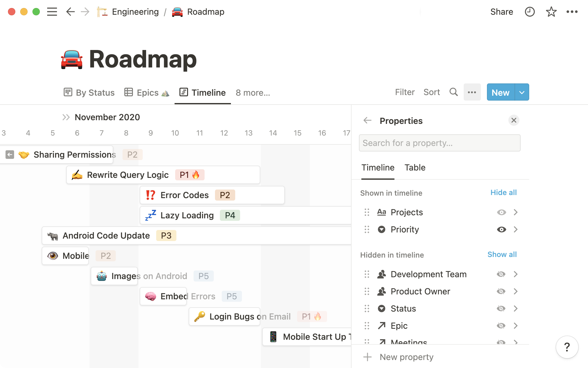Click the Status icon in hidden properties
588x368 pixels.
tap(382, 308)
